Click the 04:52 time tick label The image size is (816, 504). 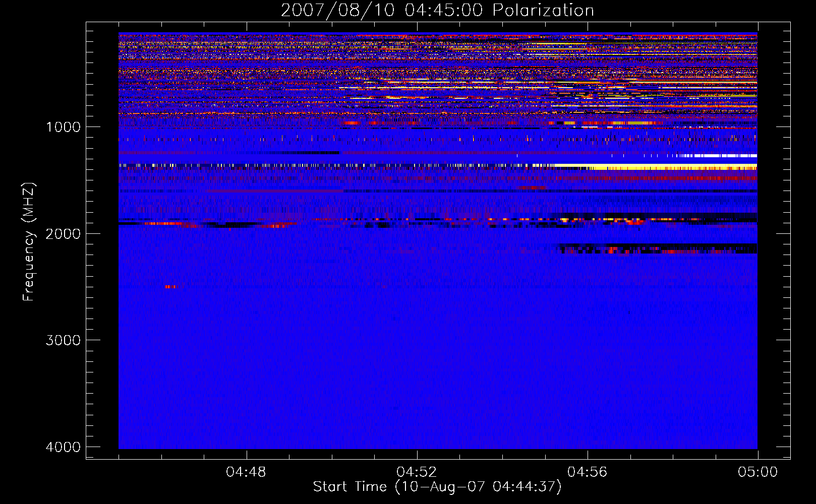(x=417, y=472)
